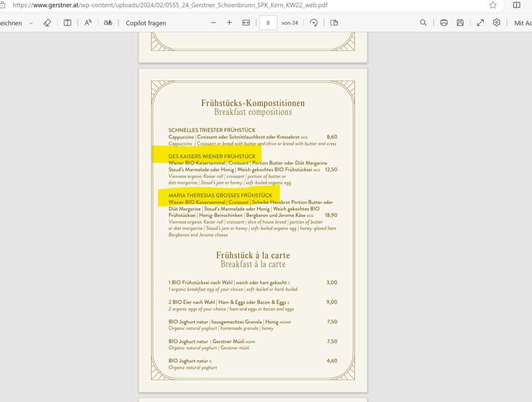
Task: Activate the read aloud icon
Action: (x=88, y=23)
